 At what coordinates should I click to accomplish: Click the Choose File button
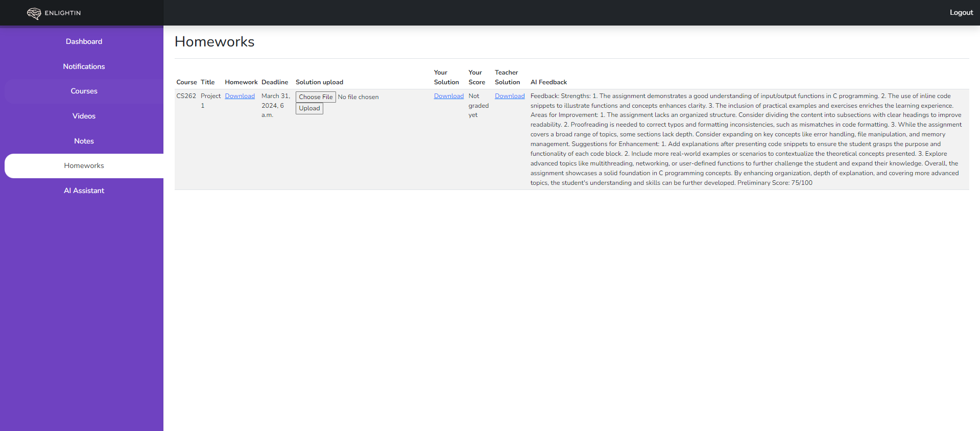point(316,97)
